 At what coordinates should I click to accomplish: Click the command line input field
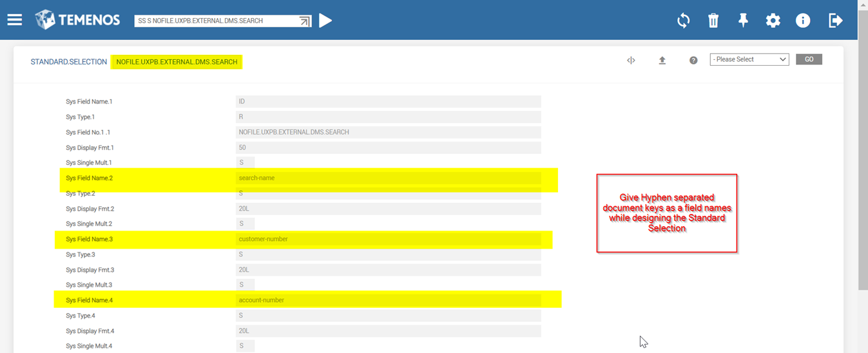click(216, 21)
